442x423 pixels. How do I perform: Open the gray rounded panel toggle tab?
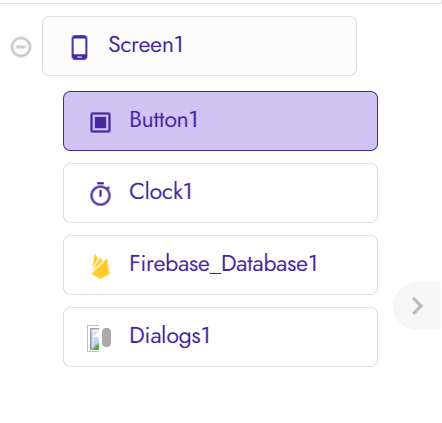click(417, 306)
